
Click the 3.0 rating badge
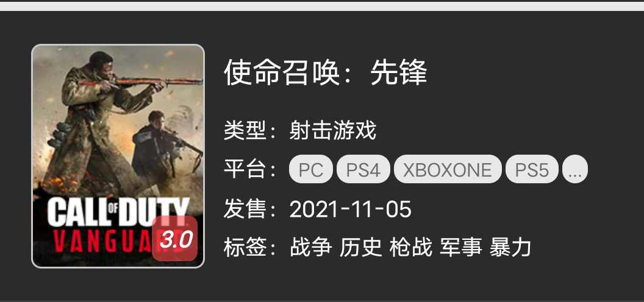[175, 239]
